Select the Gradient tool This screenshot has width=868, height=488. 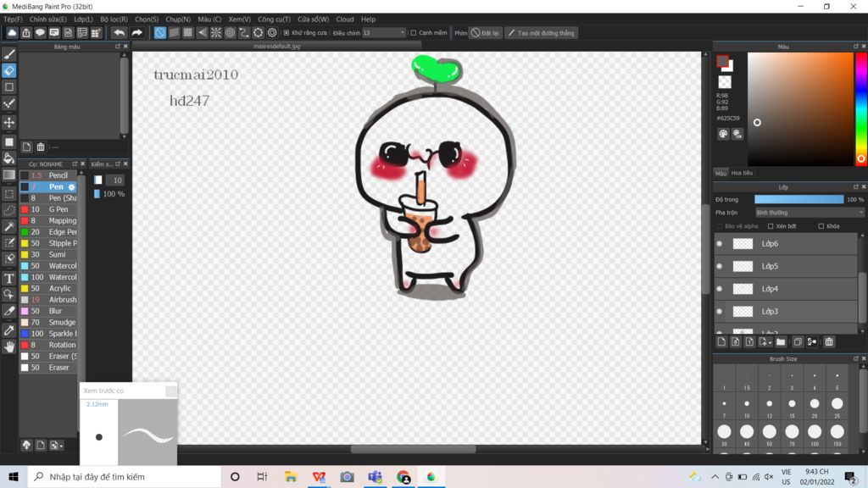(9, 175)
